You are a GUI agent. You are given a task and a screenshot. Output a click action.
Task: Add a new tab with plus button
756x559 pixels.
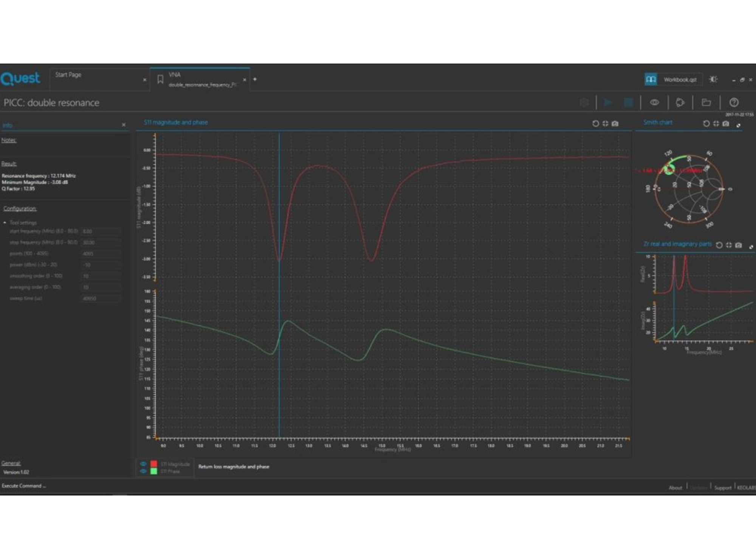(x=255, y=79)
